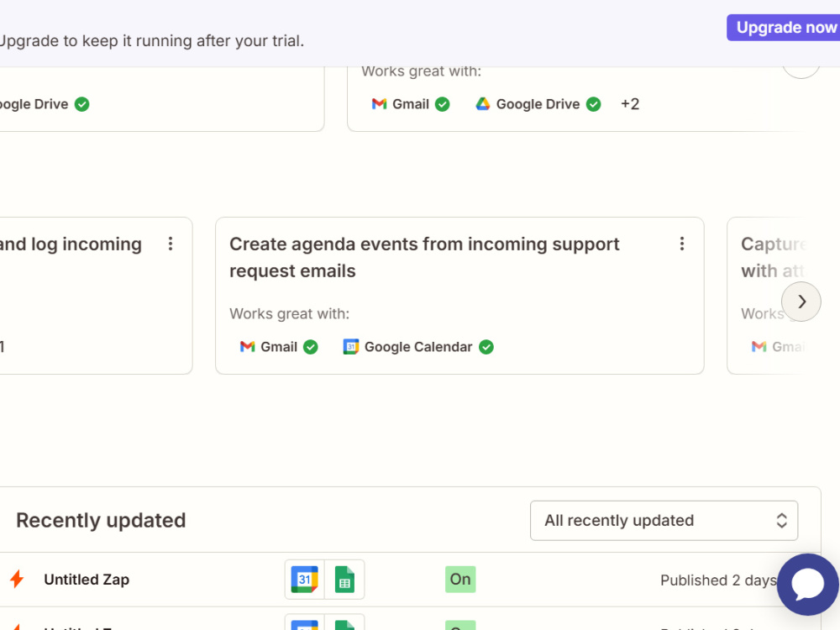Click the Google Calendar icon in the agenda events card
Viewport: 840px width, 630px height.
(x=350, y=347)
